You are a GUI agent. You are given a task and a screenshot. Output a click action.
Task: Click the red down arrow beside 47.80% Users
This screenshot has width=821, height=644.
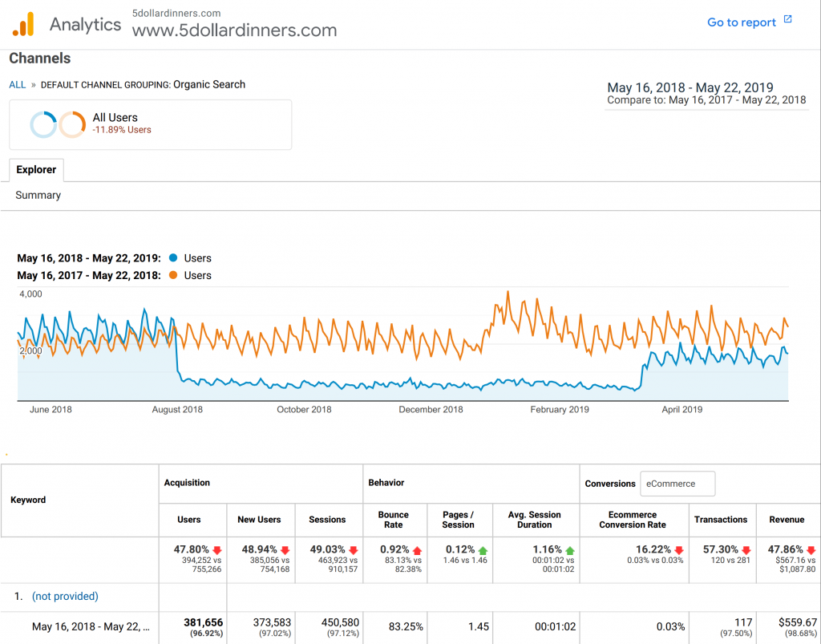tap(217, 550)
